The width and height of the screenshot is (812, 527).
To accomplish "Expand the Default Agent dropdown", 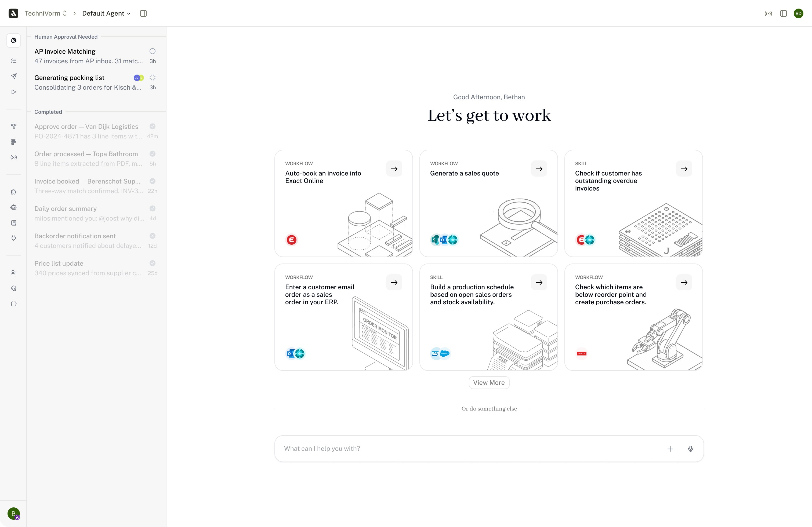I will pyautogui.click(x=106, y=13).
